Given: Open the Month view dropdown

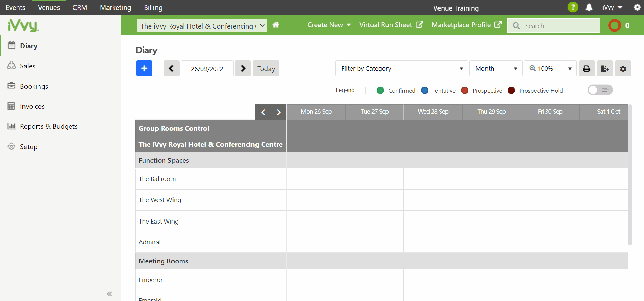Looking at the screenshot, I should tap(496, 69).
